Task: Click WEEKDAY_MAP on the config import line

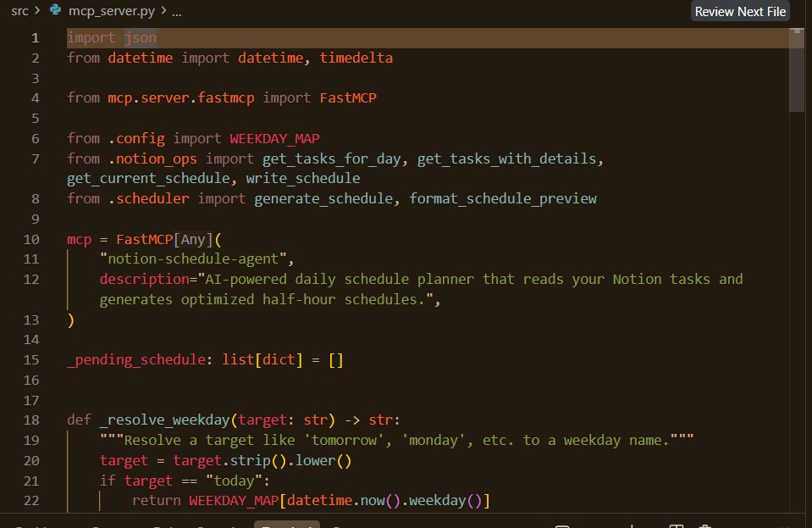Action: (x=274, y=139)
